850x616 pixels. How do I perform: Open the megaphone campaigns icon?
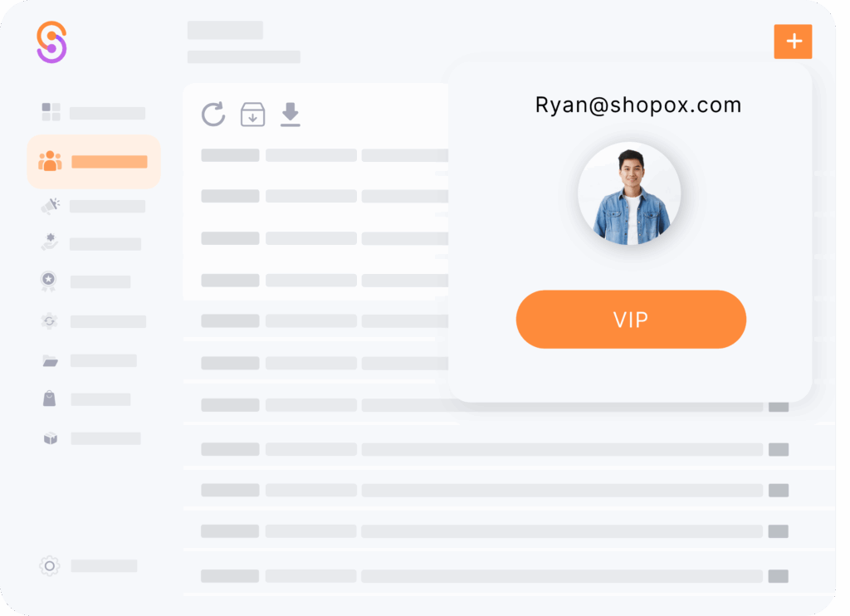pyautogui.click(x=51, y=206)
